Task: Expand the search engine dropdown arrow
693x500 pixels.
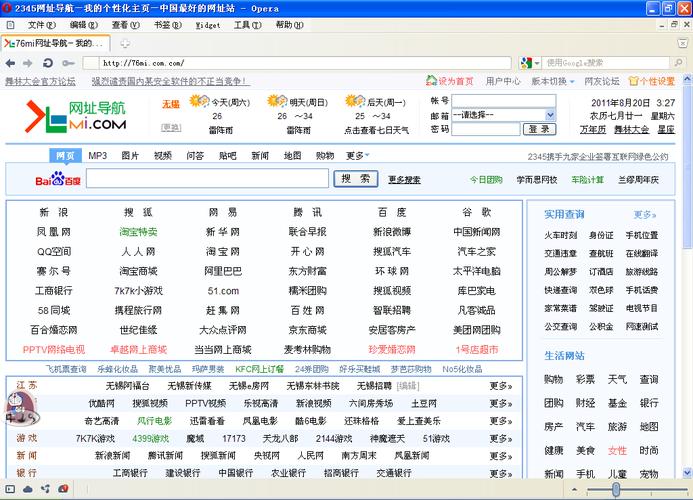Action: point(537,63)
